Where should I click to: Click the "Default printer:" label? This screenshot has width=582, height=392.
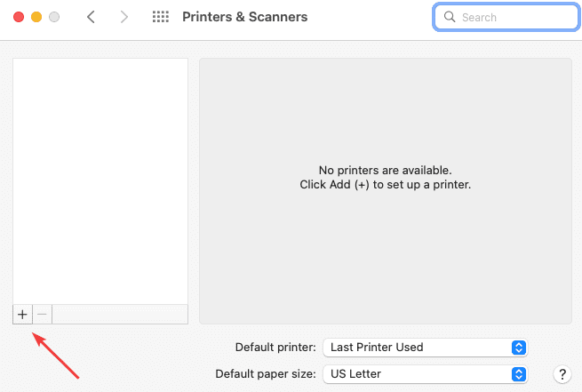[x=275, y=347]
